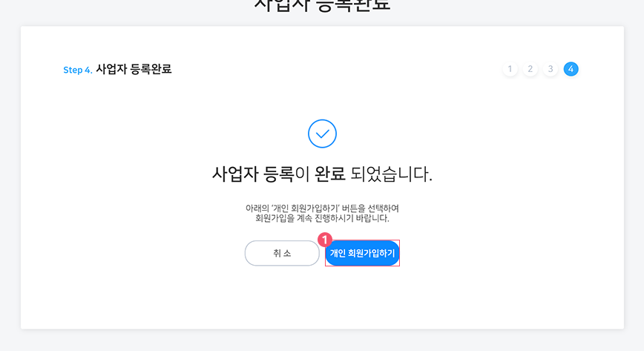Click 되었습니다. ending the large completion message
The image size is (644, 351).
(x=392, y=174)
